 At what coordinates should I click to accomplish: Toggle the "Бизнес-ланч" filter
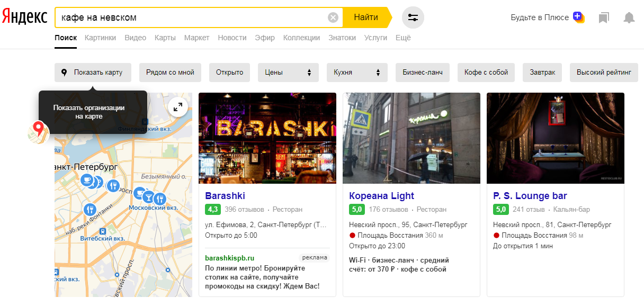423,73
